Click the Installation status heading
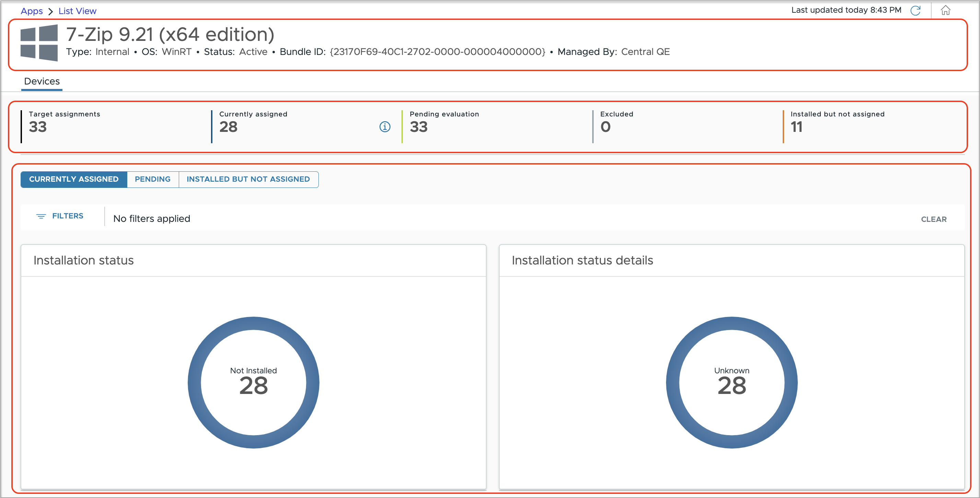 point(83,260)
